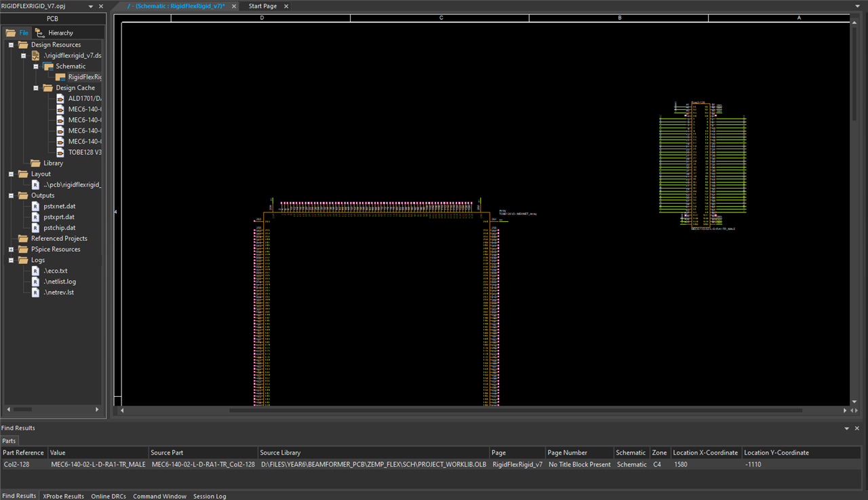Click the PROJECT_WORKLIB.OLB source library cell
The height and width of the screenshot is (500, 868).
(x=373, y=465)
